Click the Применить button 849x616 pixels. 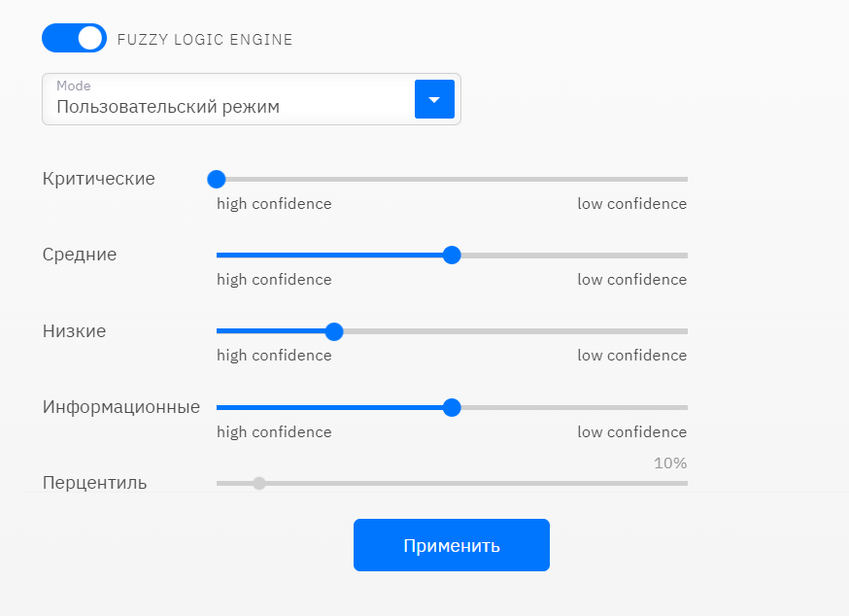click(451, 545)
